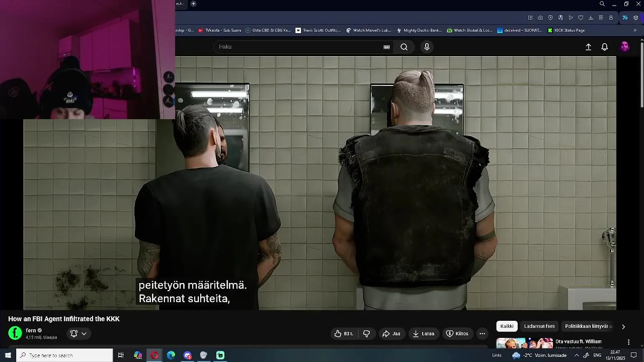Open the on-screen keyboard in the search box

point(386,47)
